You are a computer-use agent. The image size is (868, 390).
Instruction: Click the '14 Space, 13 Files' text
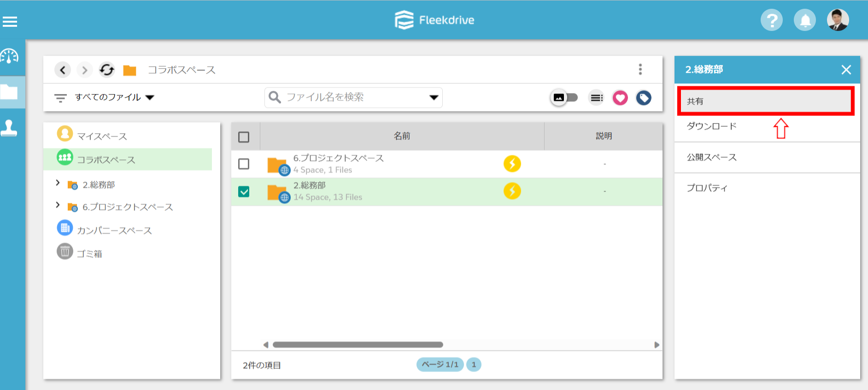click(328, 197)
